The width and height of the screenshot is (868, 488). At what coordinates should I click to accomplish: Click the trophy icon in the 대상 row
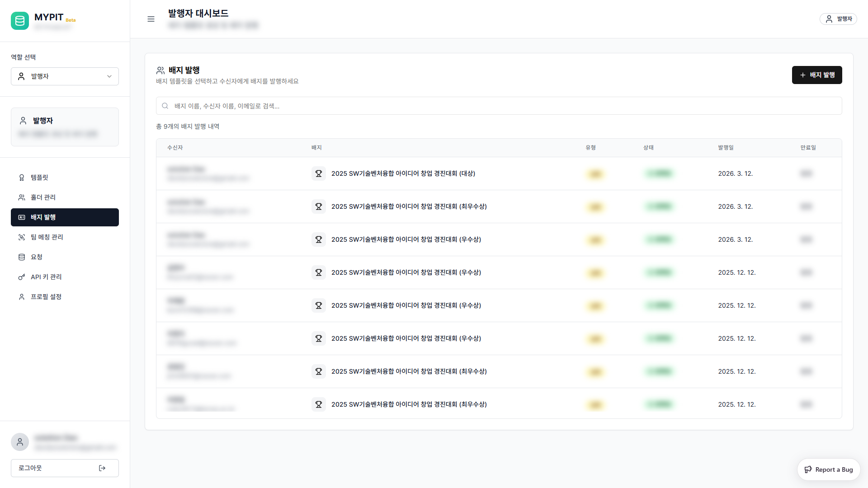pyautogui.click(x=319, y=174)
